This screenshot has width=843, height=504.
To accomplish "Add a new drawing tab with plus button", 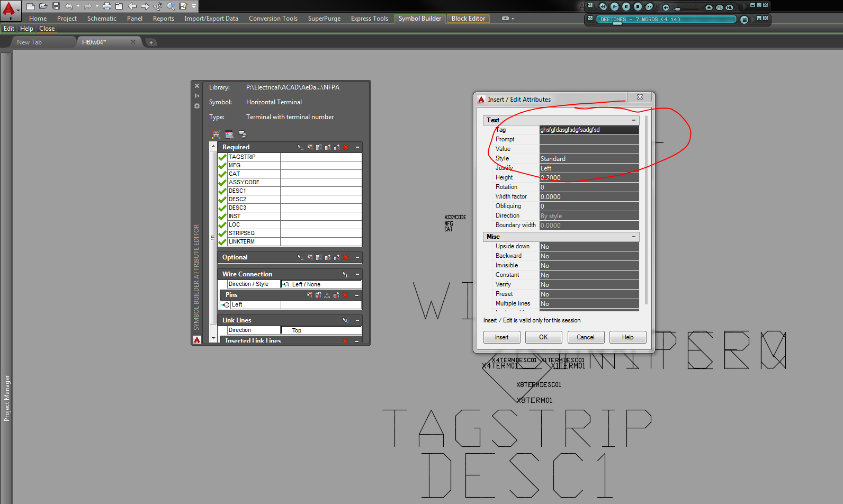I will [x=151, y=42].
